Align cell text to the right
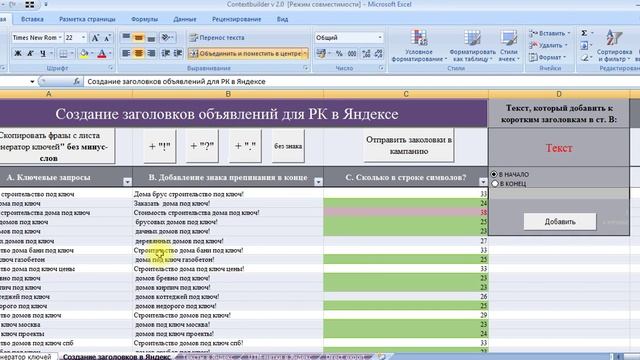The image size is (640, 360). 151,53
